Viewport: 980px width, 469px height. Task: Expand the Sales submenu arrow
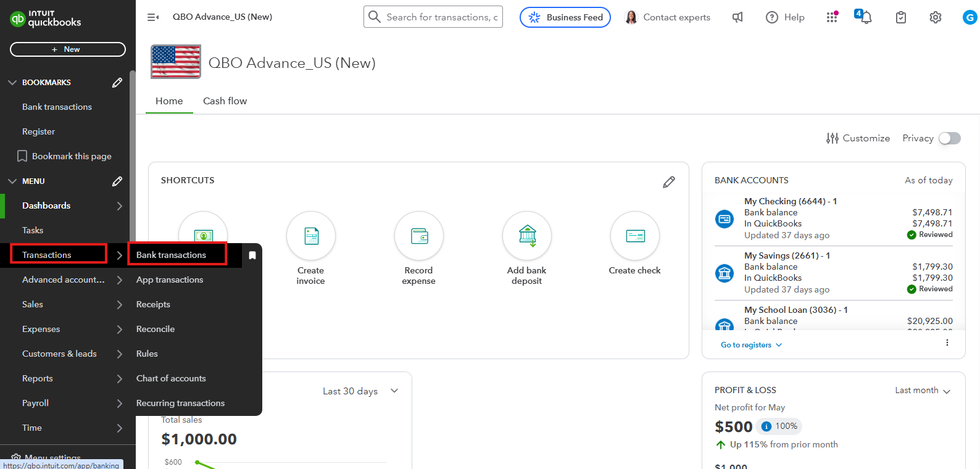[120, 304]
